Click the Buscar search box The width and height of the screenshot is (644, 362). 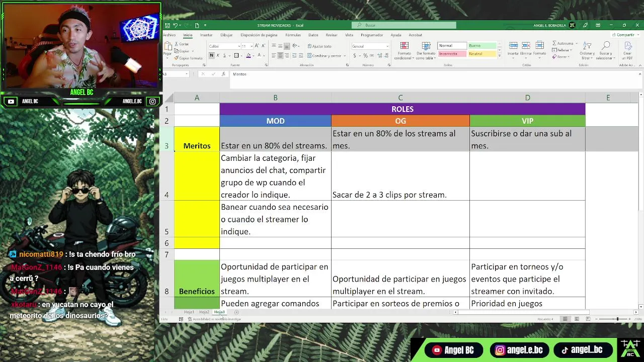pyautogui.click(x=404, y=25)
